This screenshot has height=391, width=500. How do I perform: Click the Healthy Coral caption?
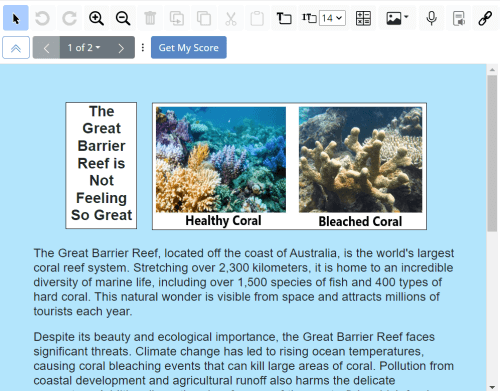223,221
